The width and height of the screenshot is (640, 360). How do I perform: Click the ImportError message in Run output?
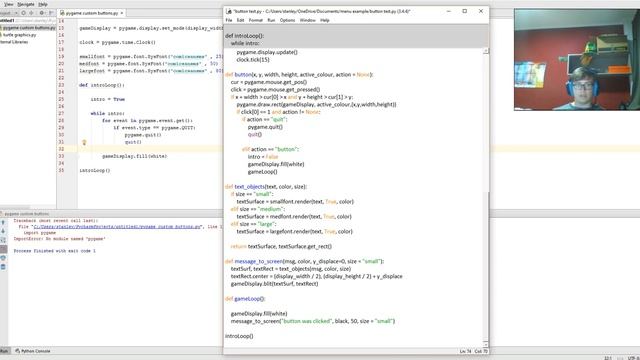[x=59, y=239]
